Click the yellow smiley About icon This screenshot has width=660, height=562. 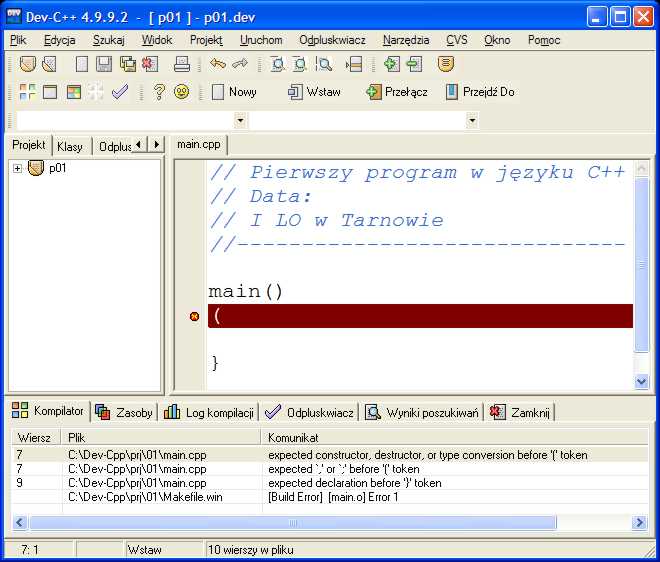(x=181, y=92)
